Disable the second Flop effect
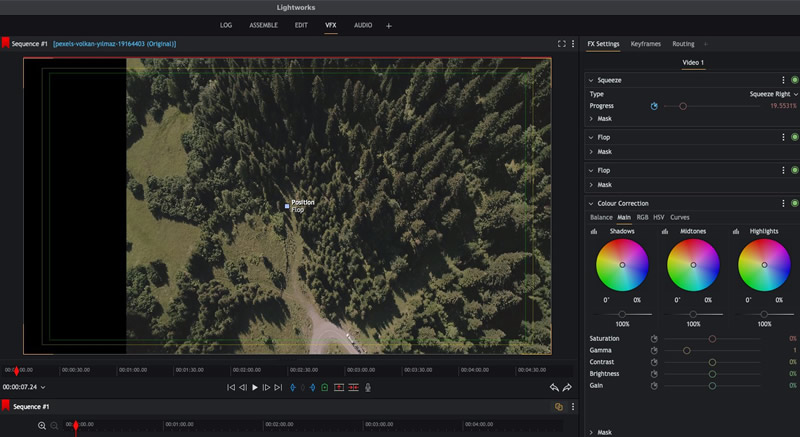 [794, 170]
